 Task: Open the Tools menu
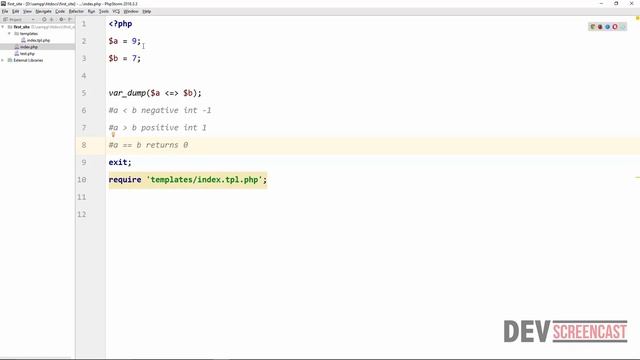(x=104, y=11)
